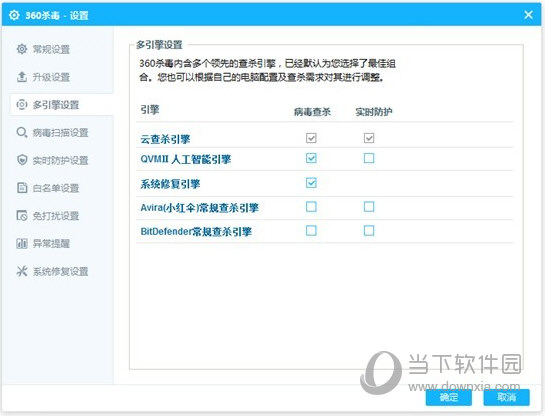Enable Avira(小红伞) 实时防护 checkbox
The width and height of the screenshot is (545, 416).
pos(369,207)
